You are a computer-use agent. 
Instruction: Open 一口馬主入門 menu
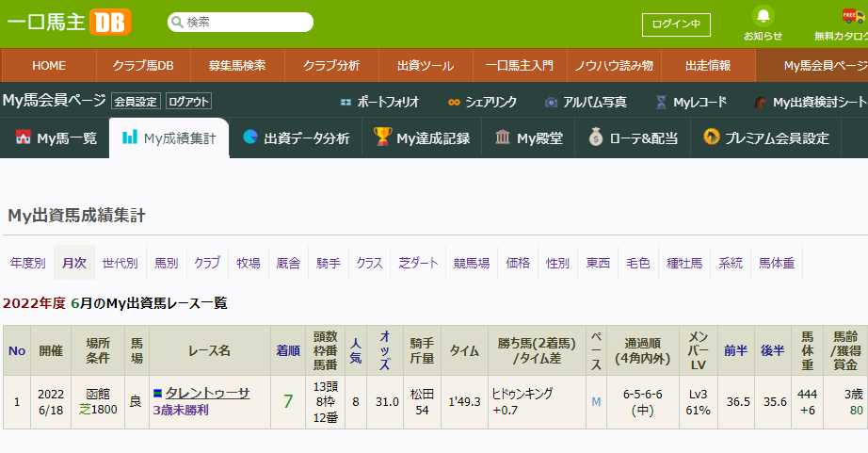(520, 65)
